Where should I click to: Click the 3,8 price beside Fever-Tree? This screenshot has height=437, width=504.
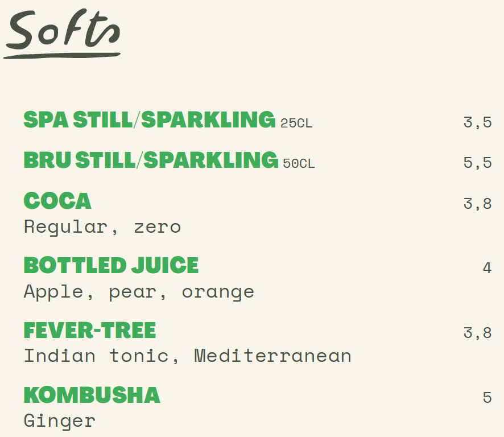tap(477, 333)
